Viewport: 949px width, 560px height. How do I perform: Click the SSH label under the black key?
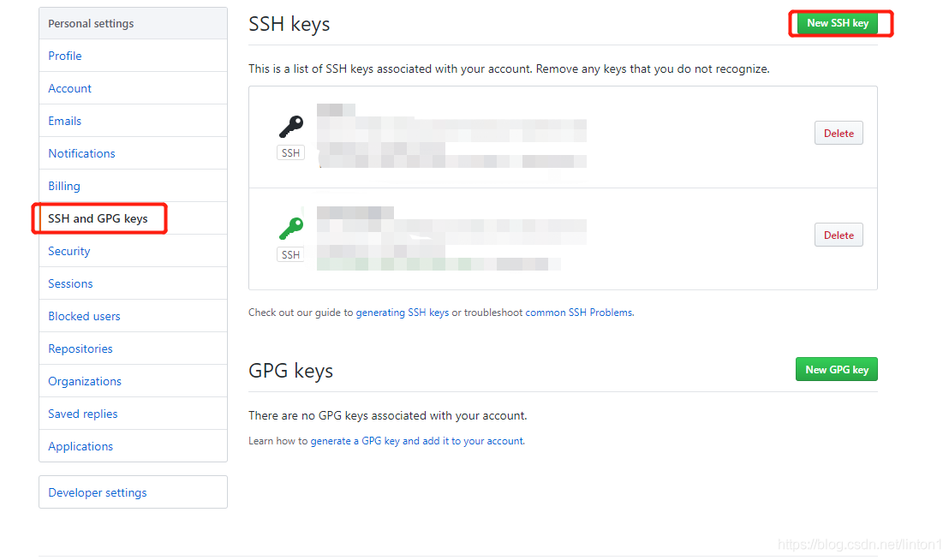290,153
